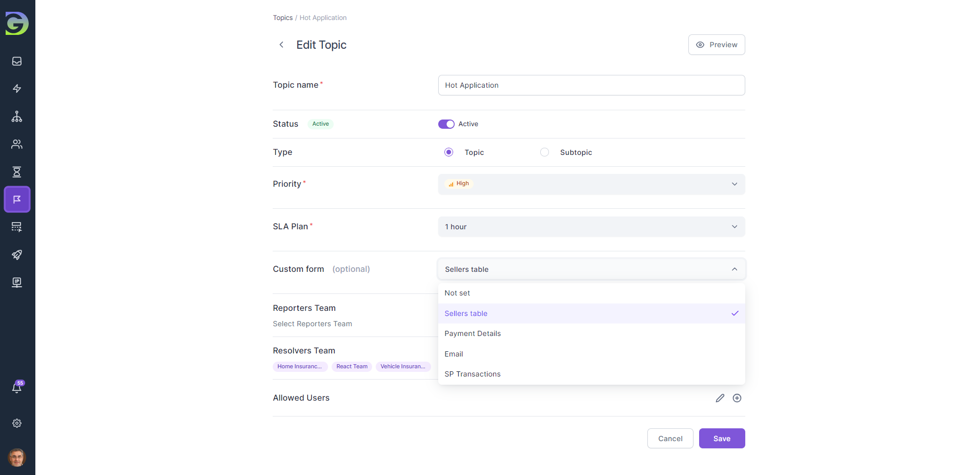This screenshot has width=980, height=475.
Task: Expand the Priority dropdown
Action: pos(591,184)
